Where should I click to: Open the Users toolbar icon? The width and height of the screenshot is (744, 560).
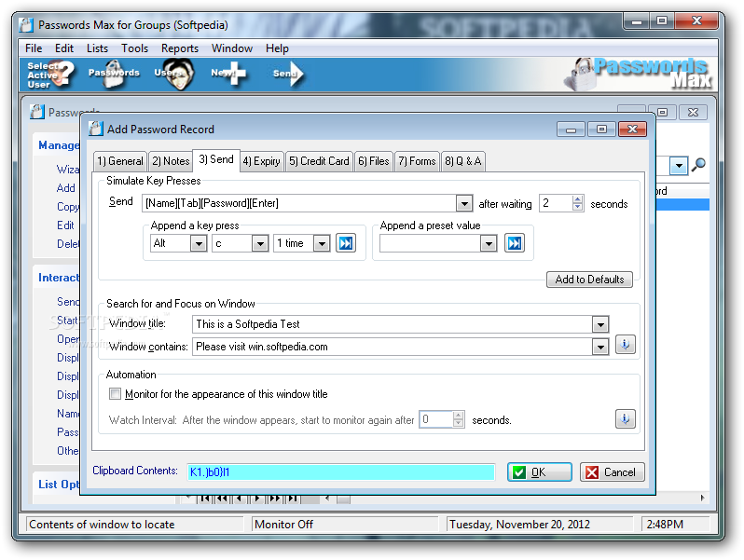[174, 74]
